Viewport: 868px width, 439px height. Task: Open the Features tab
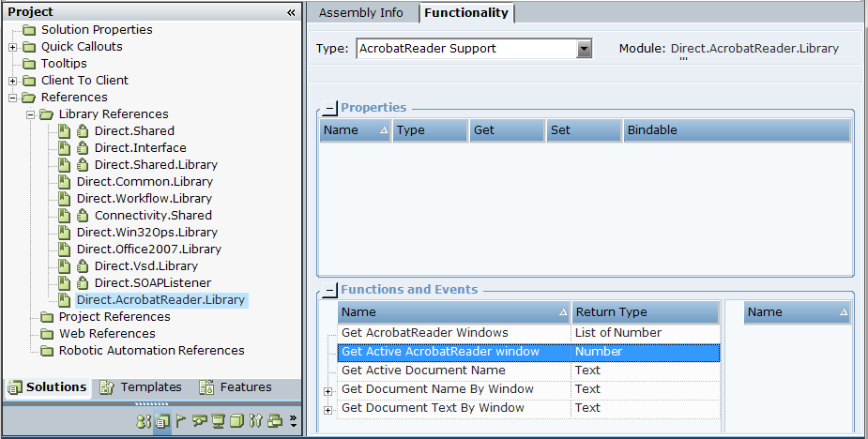point(236,387)
